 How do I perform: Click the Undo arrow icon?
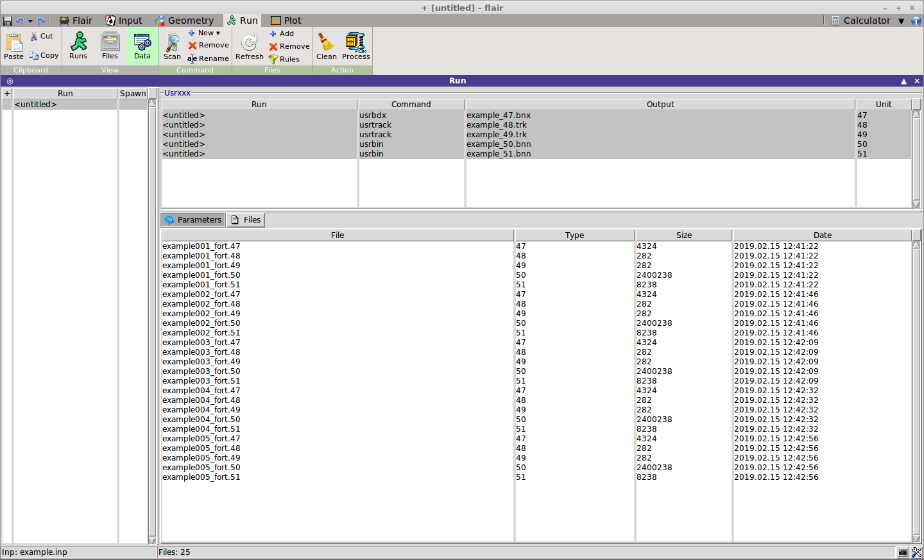[20, 21]
